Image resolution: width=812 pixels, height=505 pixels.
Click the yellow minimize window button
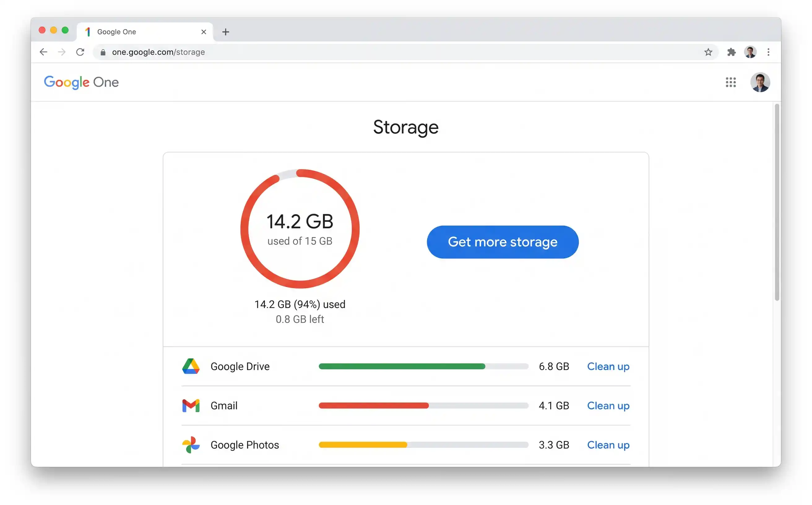54,30
